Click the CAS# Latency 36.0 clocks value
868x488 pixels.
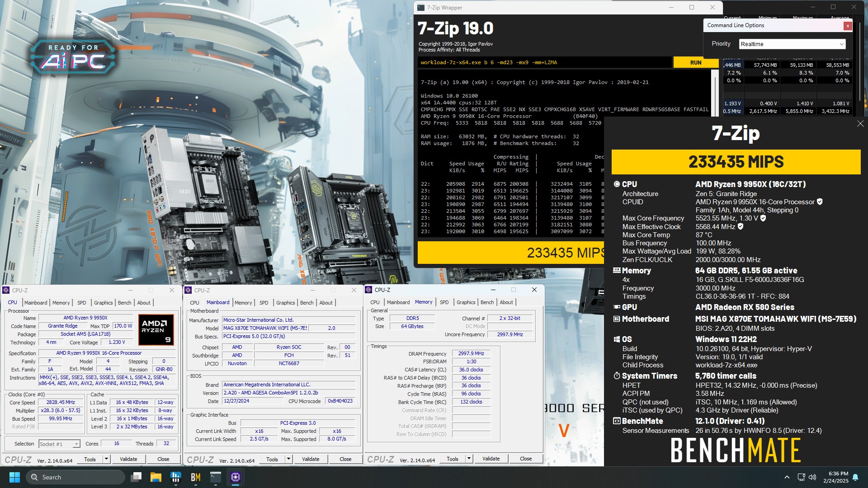471,370
